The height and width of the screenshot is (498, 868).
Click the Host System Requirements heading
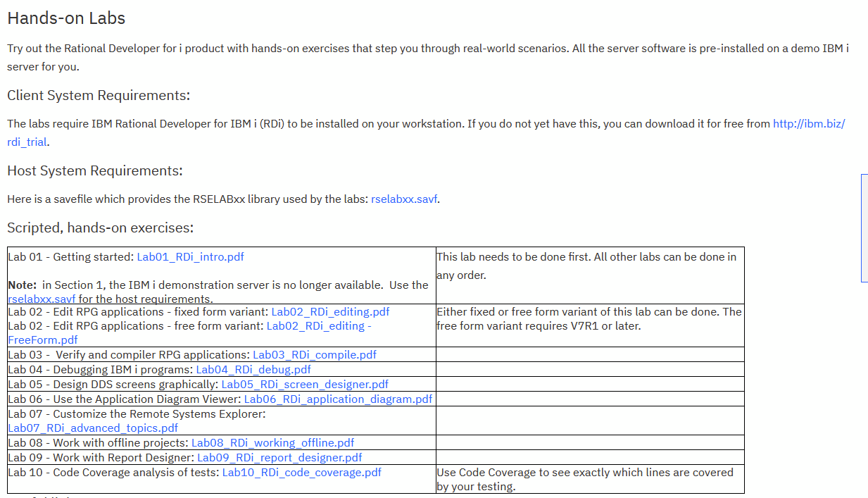pos(95,170)
